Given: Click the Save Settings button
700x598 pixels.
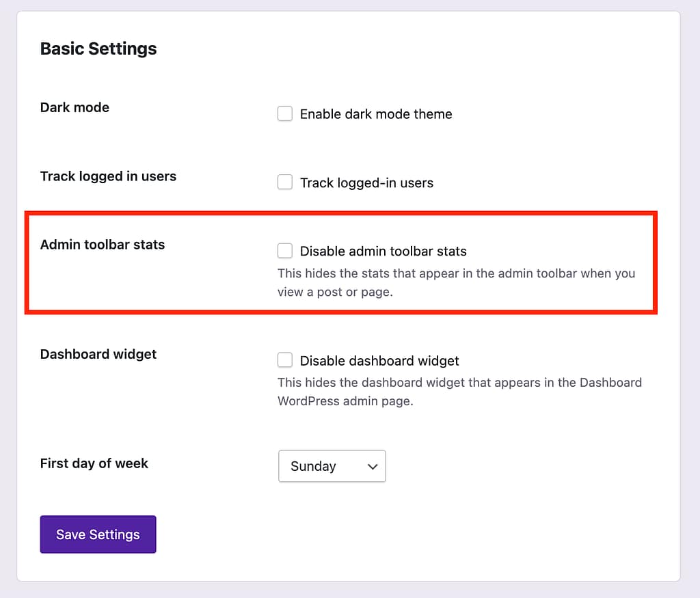Looking at the screenshot, I should click(x=98, y=534).
